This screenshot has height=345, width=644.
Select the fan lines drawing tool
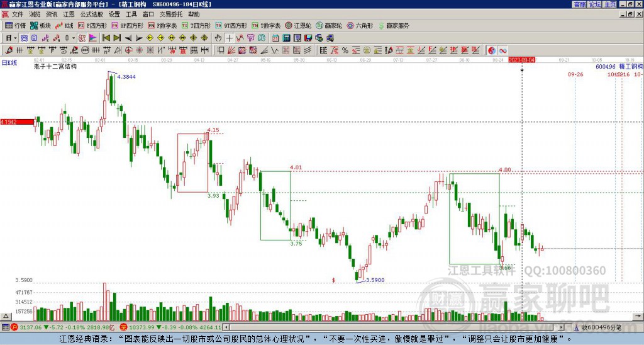coord(231,50)
